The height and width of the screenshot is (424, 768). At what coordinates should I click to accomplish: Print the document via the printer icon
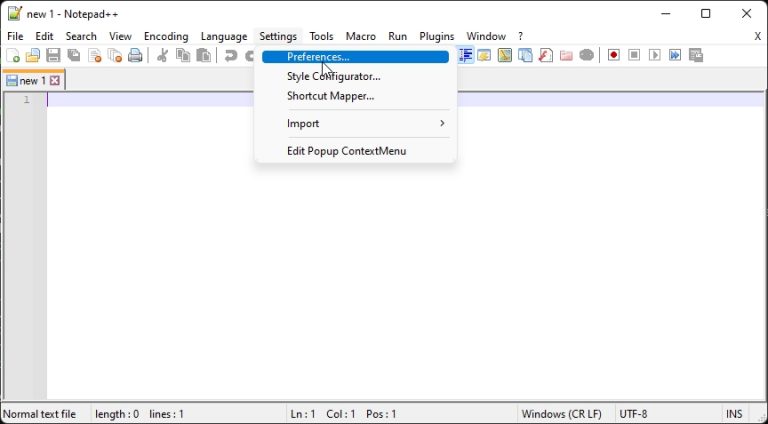coord(135,55)
